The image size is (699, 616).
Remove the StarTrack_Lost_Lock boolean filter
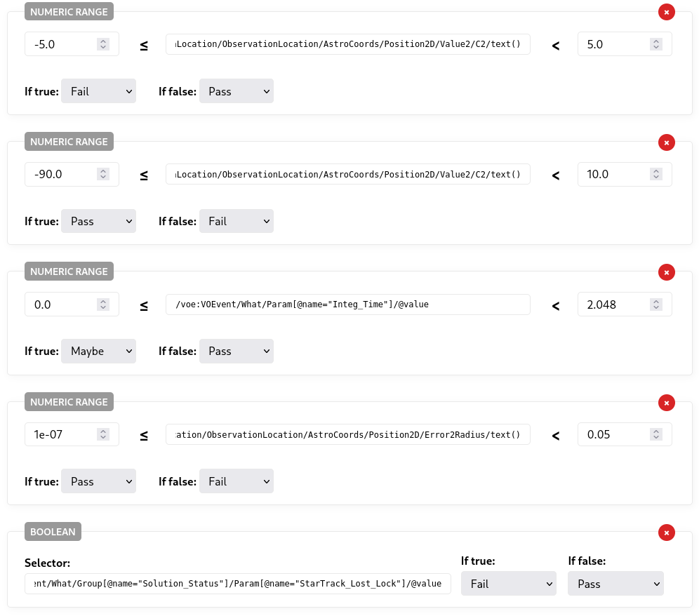point(666,533)
